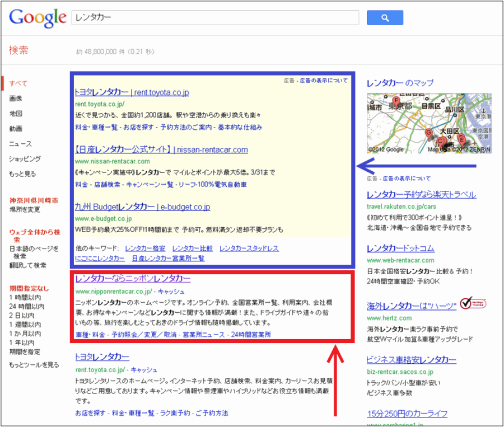Click the Toyota ad sitelink 基本的な仕組み
Screen dimensions: 504x427
point(240,127)
